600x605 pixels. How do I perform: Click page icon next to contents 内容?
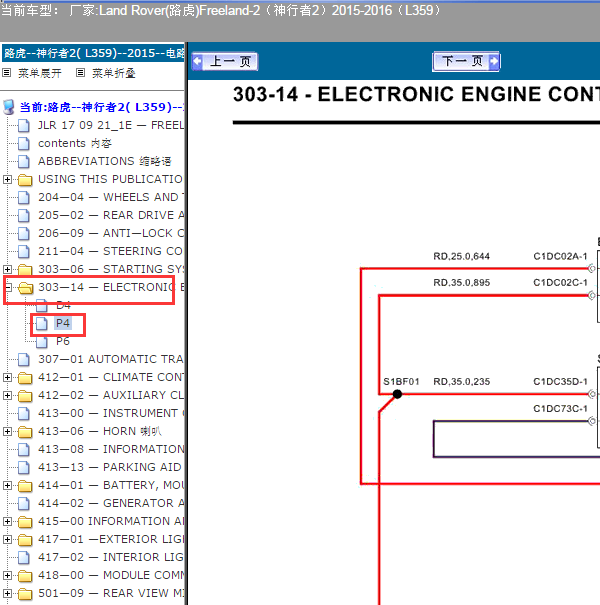pos(24,144)
